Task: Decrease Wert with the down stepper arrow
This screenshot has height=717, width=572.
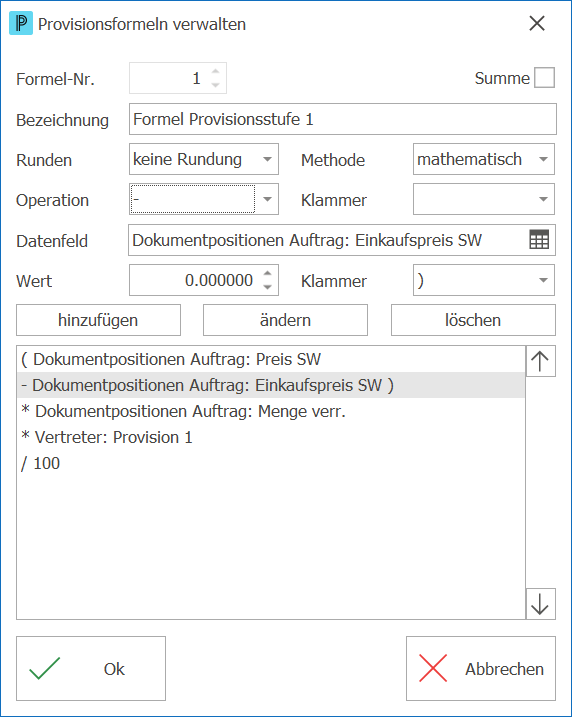Action: [x=267, y=287]
